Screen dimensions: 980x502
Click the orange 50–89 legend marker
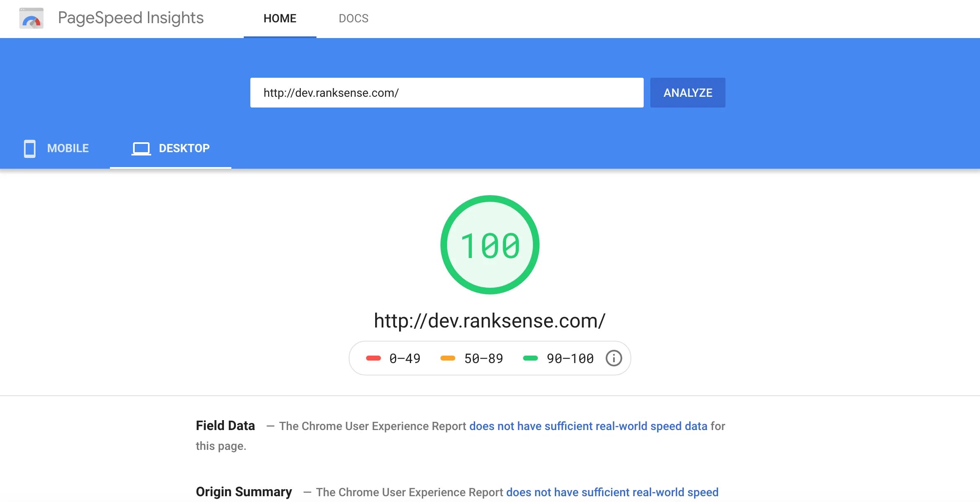tap(448, 358)
